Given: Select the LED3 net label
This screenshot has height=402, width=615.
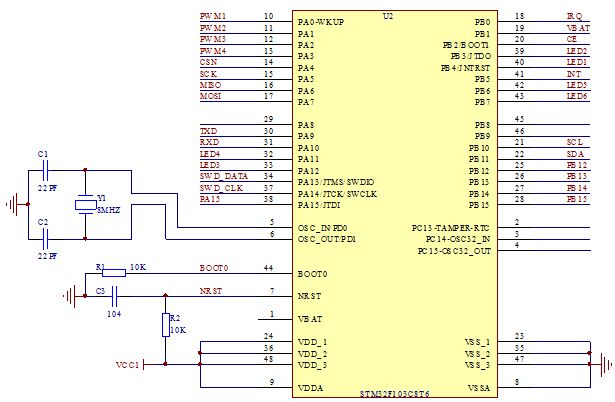Looking at the screenshot, I should tap(210, 165).
